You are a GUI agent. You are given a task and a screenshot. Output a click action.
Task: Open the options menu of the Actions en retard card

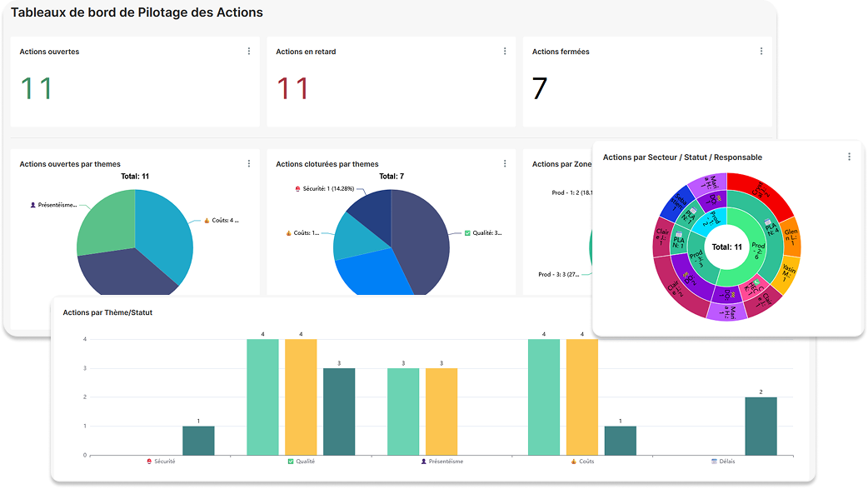[x=505, y=51]
